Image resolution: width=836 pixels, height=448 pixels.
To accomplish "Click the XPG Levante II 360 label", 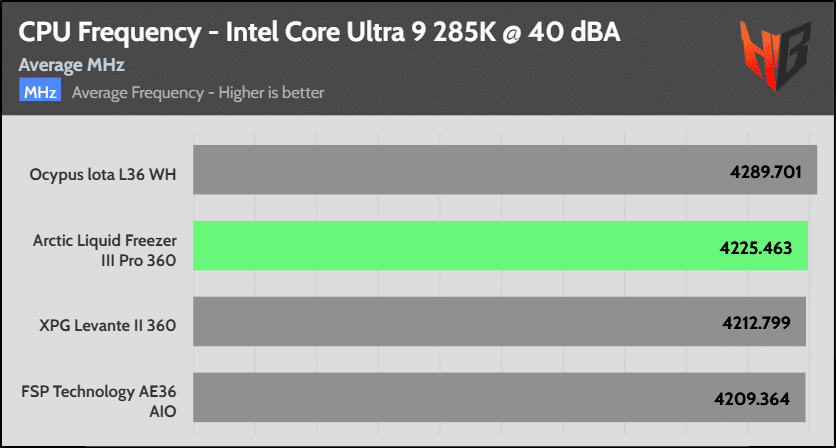I will [x=108, y=325].
